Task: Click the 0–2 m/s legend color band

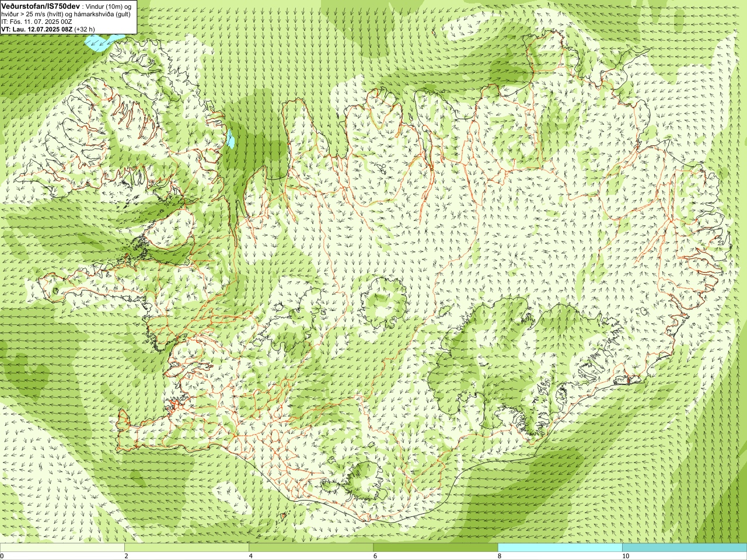Action: [62, 548]
